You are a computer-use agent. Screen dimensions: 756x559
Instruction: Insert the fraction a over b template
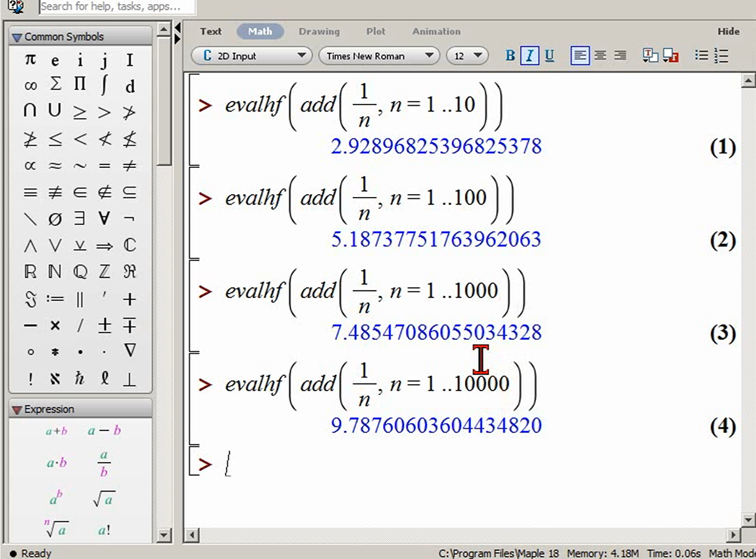click(x=104, y=463)
